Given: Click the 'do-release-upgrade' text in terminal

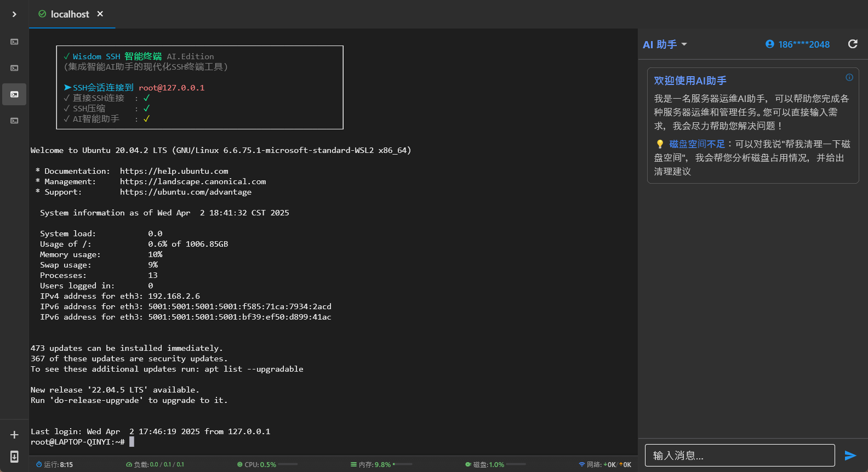Looking at the screenshot, I should click(96, 400).
